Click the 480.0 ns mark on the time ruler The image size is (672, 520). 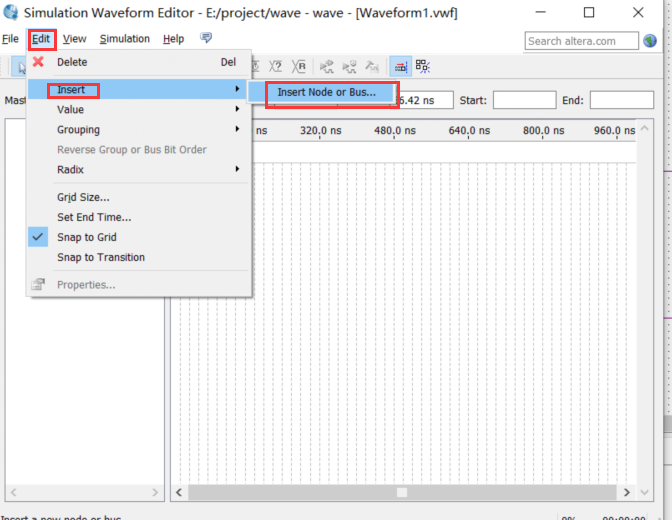coord(395,130)
